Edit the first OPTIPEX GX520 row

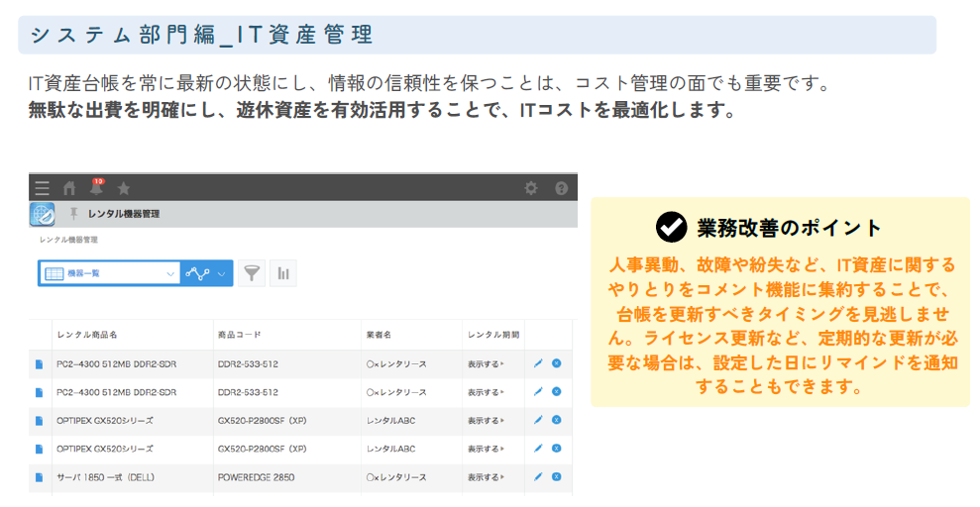(x=537, y=420)
